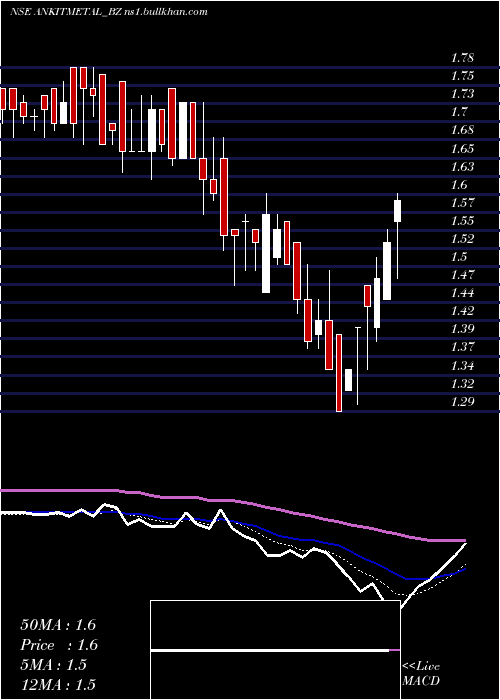Click the 1.42 price axis label
Viewport: 500px width, 700px height.
(x=462, y=311)
